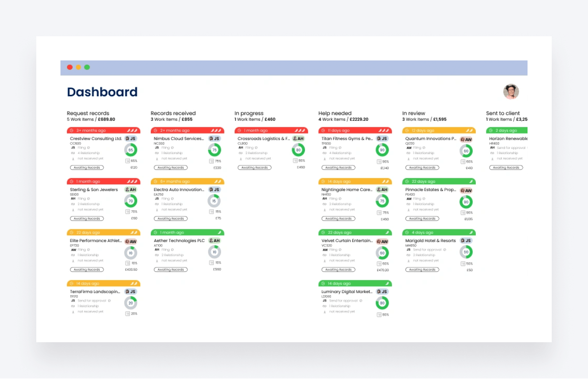Click JS assignee badge on Titan Fitness Gyms
Image resolution: width=588 pixels, height=383 pixels.
[382, 139]
